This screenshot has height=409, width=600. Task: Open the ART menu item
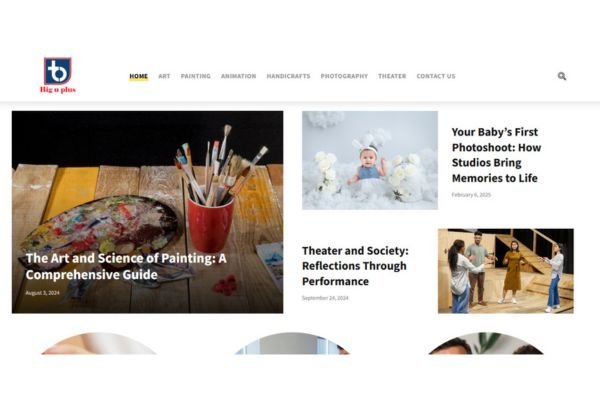[x=164, y=76]
